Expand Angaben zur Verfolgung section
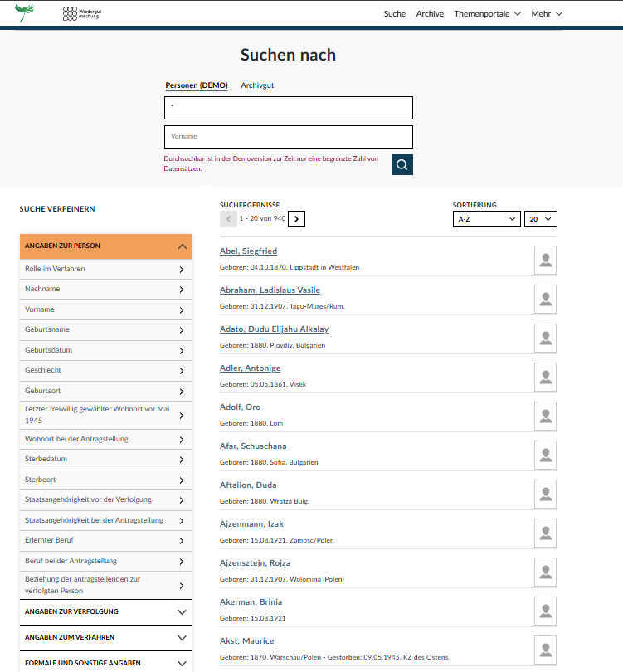This screenshot has width=623, height=672. (106, 612)
